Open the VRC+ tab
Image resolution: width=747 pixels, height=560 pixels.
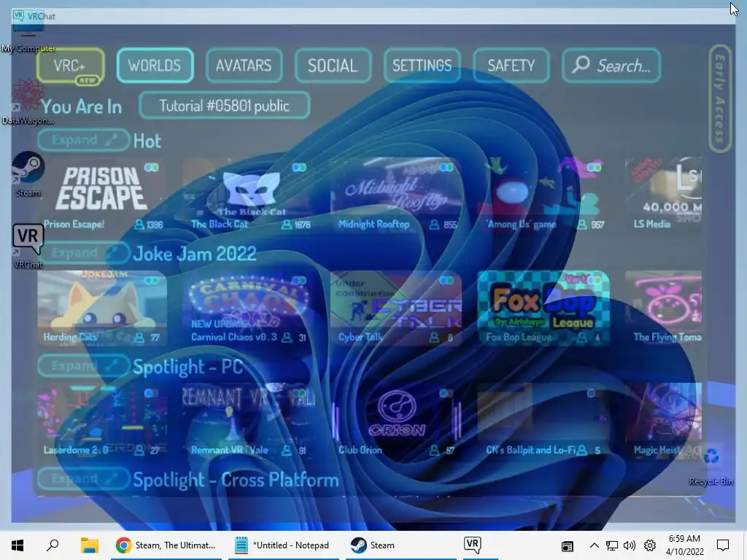[71, 66]
